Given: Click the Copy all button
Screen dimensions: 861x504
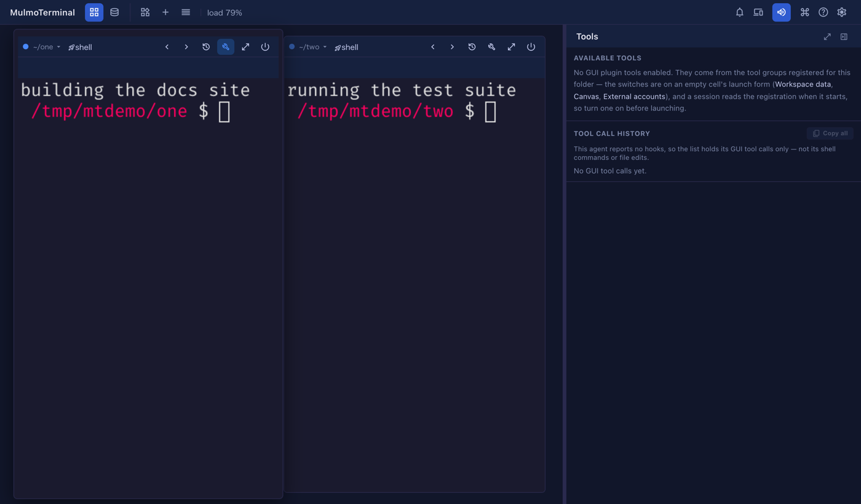Looking at the screenshot, I should point(830,133).
